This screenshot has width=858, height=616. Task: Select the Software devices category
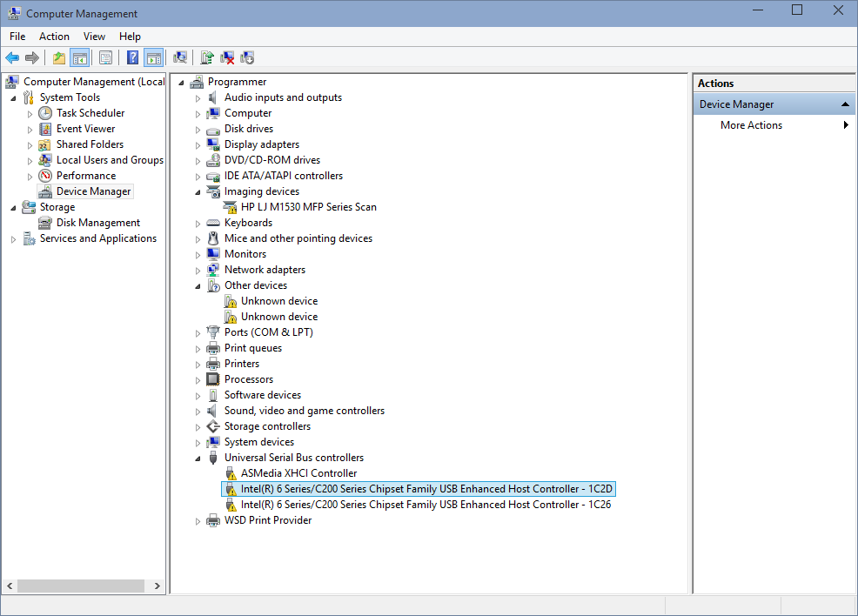(263, 395)
